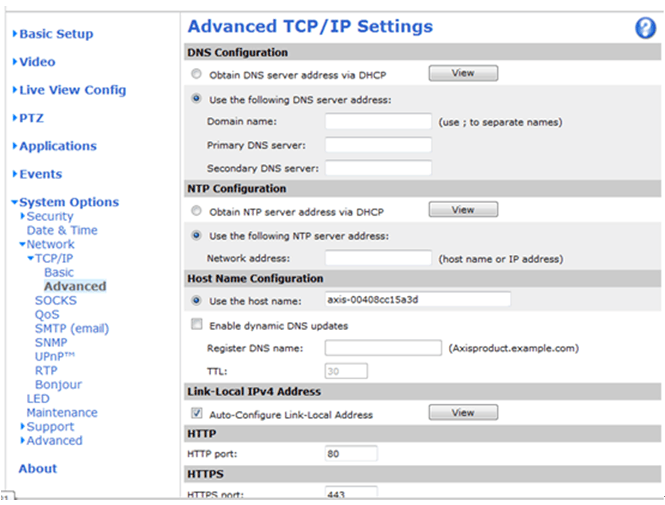The image size is (665, 505).
Task: Open Basic TCP/IP settings page
Action: point(58,272)
